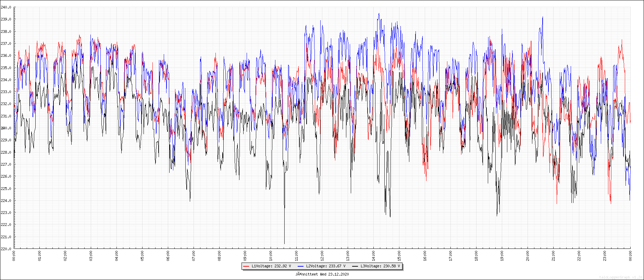
Task: Select the L1Voltage: 232.92 V legend label
Action: tap(271, 266)
